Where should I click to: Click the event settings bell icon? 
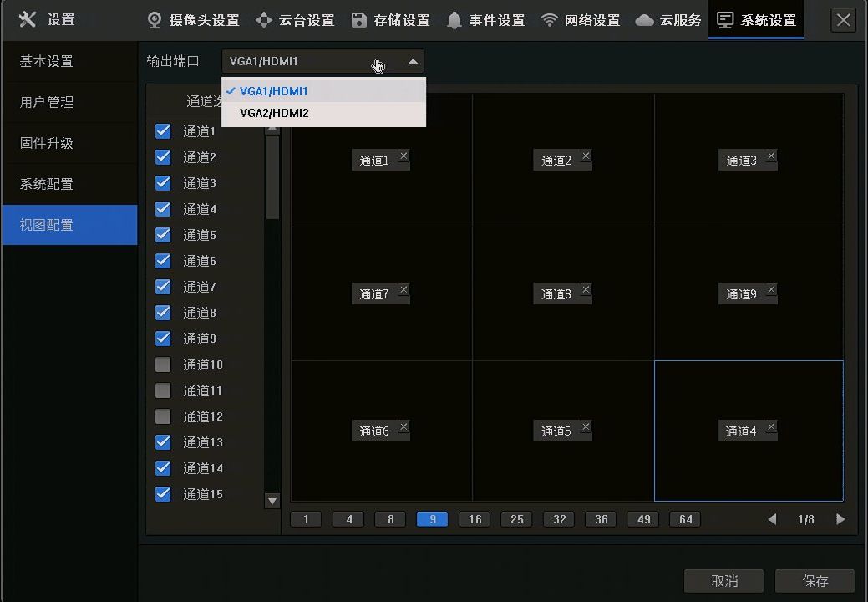click(454, 20)
